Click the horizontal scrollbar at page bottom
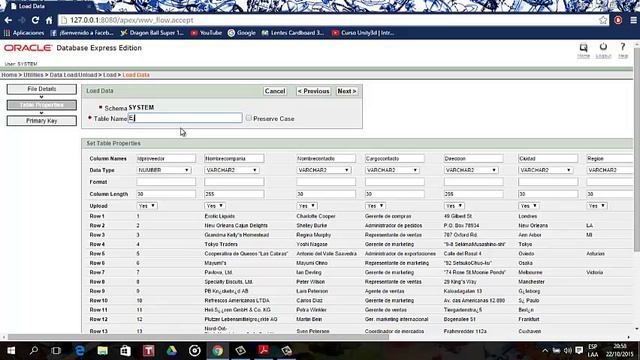This screenshot has height=360, width=640. click(198, 337)
